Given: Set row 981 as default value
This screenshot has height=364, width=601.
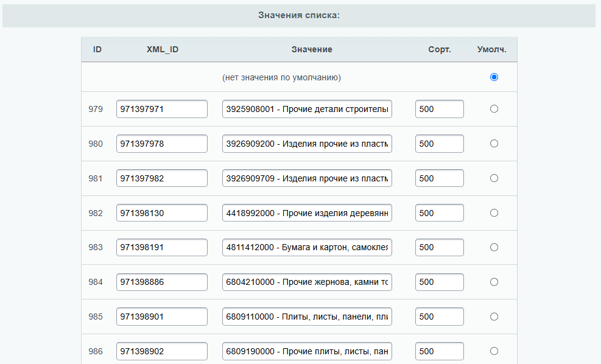Looking at the screenshot, I should [494, 178].
